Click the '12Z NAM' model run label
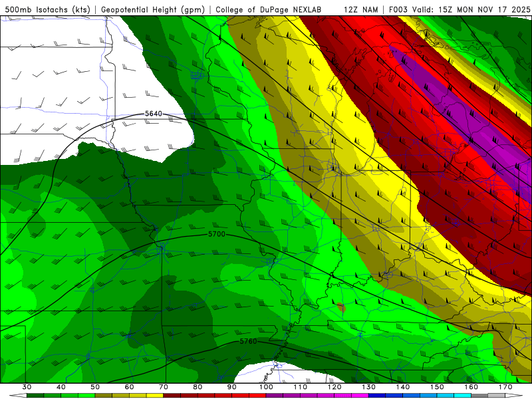The height and width of the screenshot is (399, 532). click(x=361, y=9)
